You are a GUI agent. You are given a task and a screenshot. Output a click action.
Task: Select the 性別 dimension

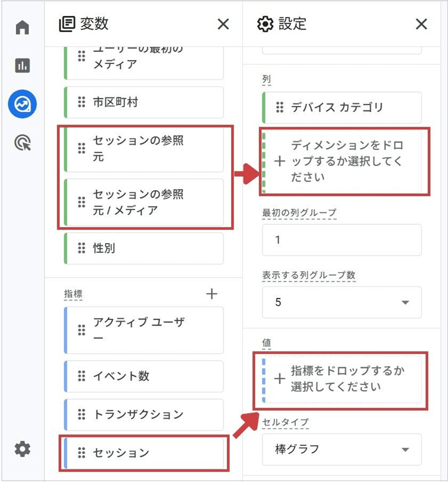pyautogui.click(x=144, y=248)
